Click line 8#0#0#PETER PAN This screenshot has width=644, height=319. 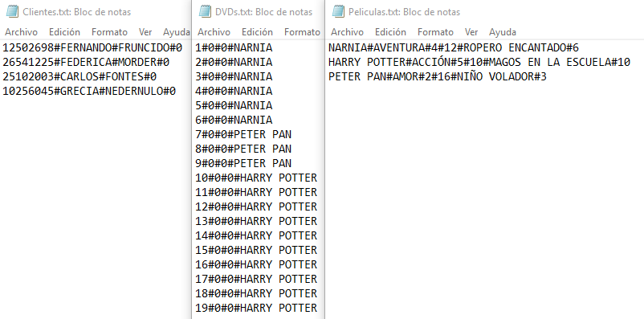click(243, 149)
